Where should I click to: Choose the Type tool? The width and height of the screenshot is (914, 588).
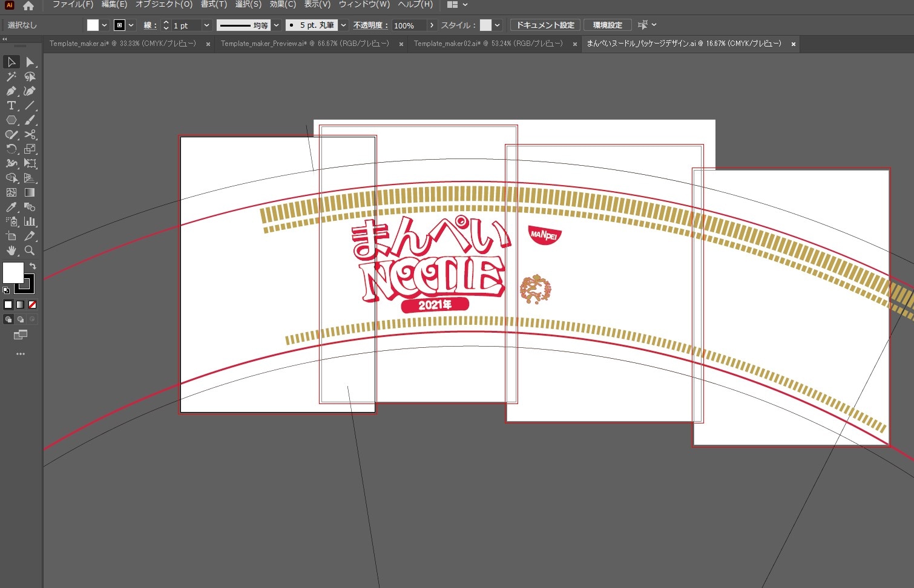[x=11, y=106]
